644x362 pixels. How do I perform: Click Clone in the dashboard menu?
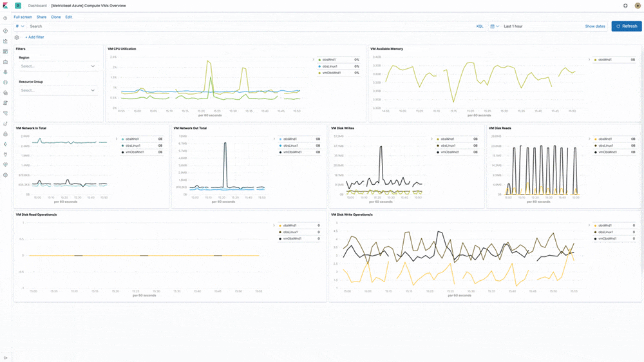(56, 17)
